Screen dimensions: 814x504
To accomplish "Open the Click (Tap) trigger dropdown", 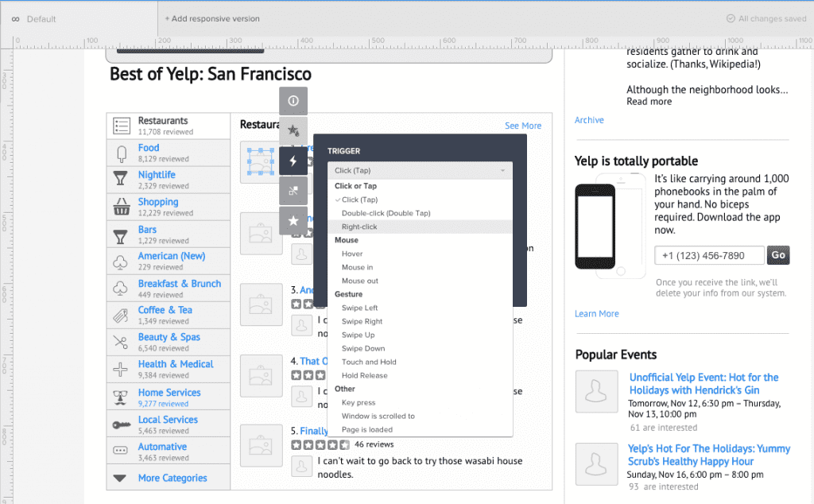I will (x=420, y=170).
